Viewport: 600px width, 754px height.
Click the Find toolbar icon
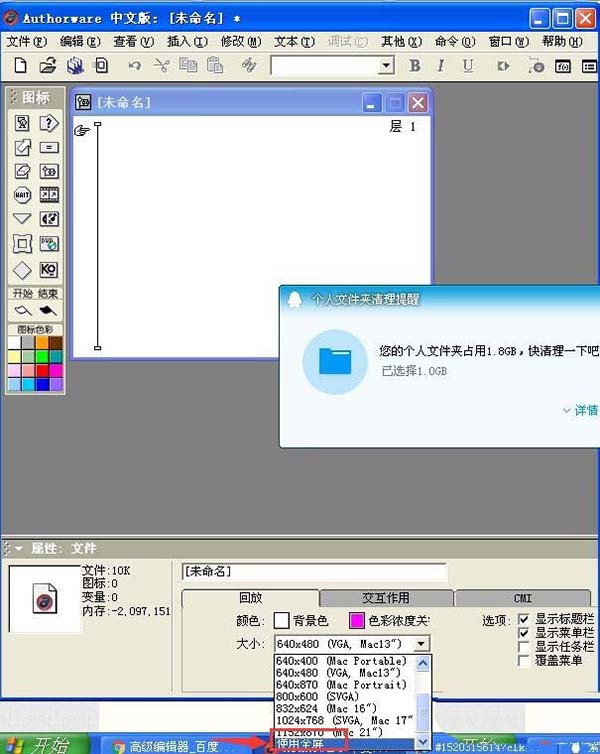coord(249,65)
